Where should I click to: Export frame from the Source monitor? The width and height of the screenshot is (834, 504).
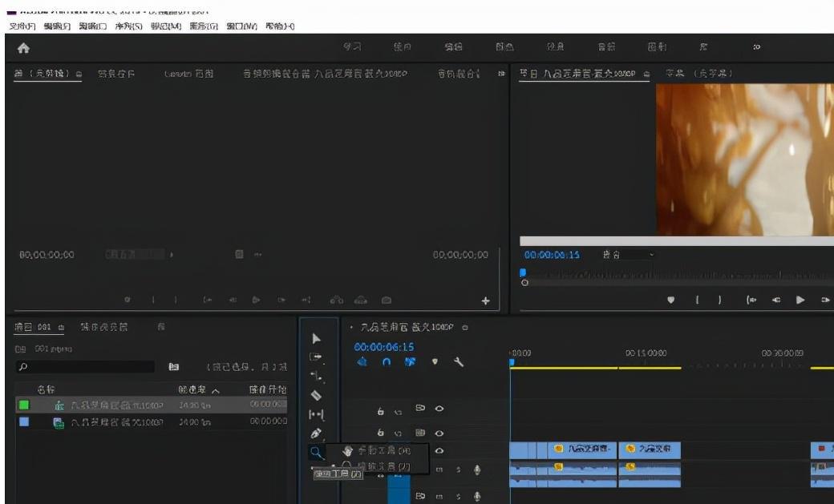(387, 300)
